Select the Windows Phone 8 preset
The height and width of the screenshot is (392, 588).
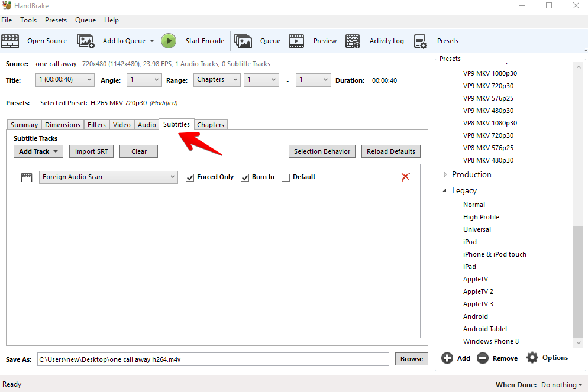[x=491, y=341]
